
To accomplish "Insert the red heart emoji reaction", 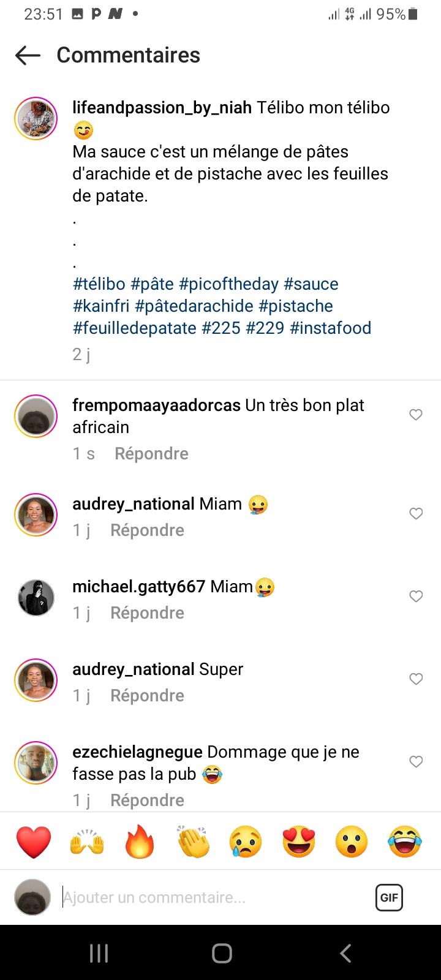I will pos(34,842).
